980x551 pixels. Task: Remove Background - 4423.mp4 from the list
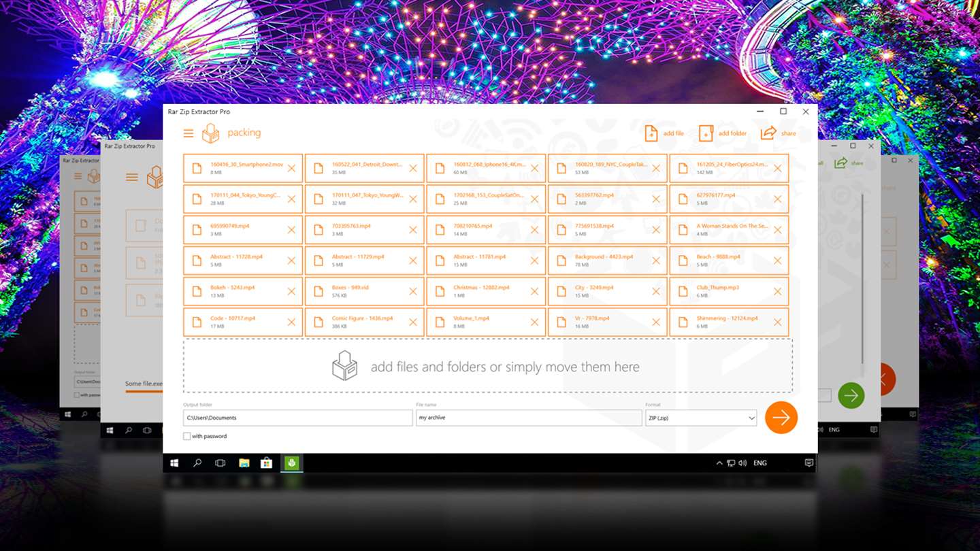pos(656,261)
